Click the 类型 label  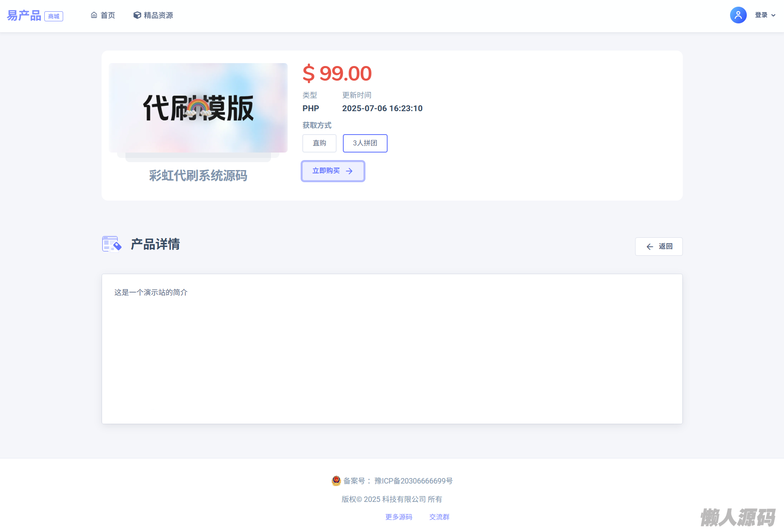point(310,95)
